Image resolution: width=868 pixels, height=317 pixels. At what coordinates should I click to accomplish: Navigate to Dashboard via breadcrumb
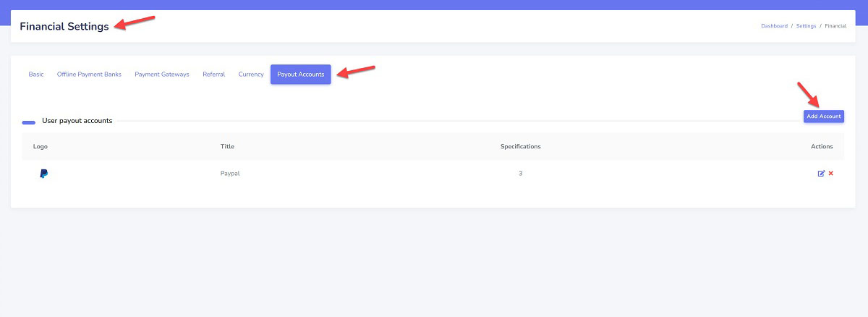point(774,26)
